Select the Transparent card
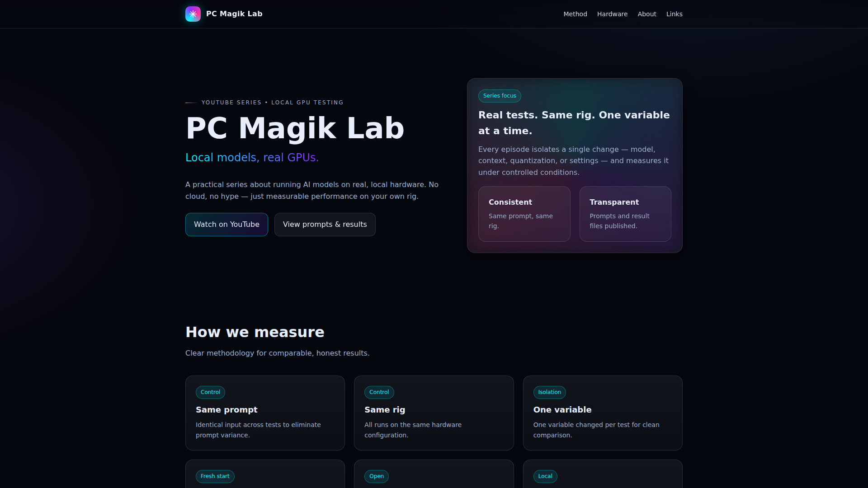 coord(625,214)
